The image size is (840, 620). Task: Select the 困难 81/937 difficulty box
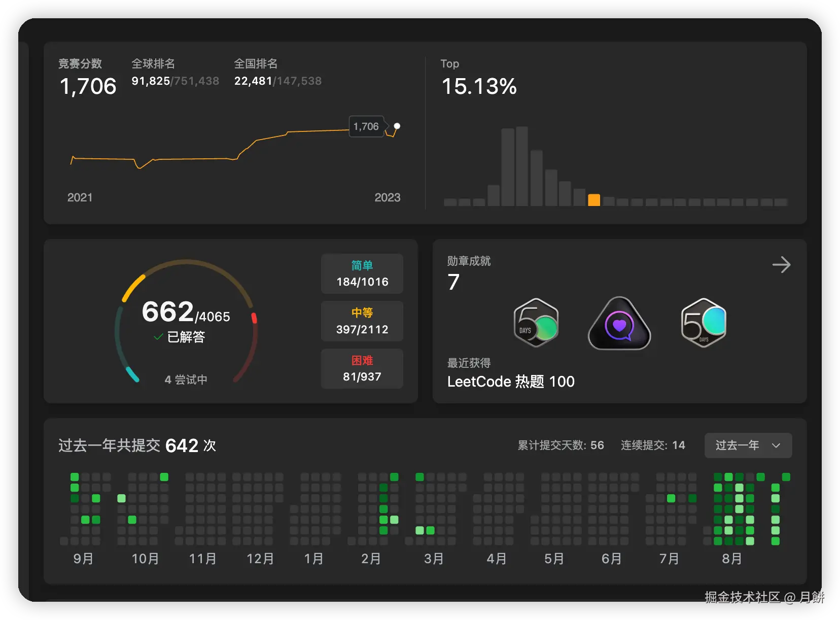[x=362, y=369]
